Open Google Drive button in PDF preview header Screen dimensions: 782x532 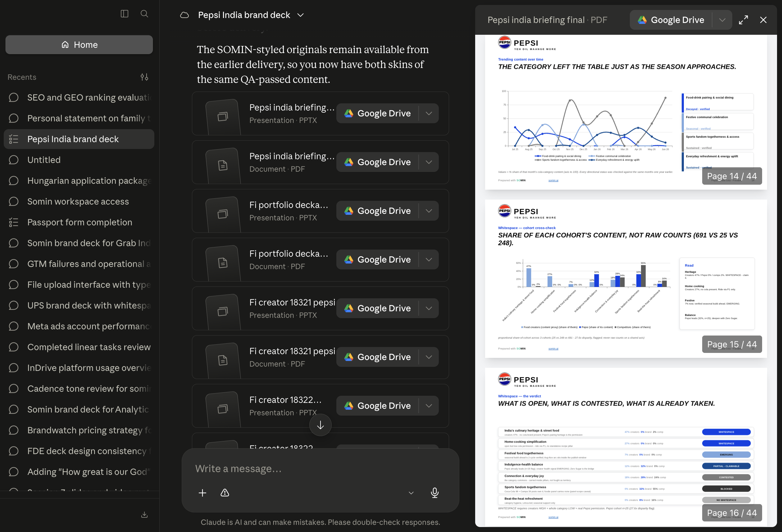click(x=671, y=20)
